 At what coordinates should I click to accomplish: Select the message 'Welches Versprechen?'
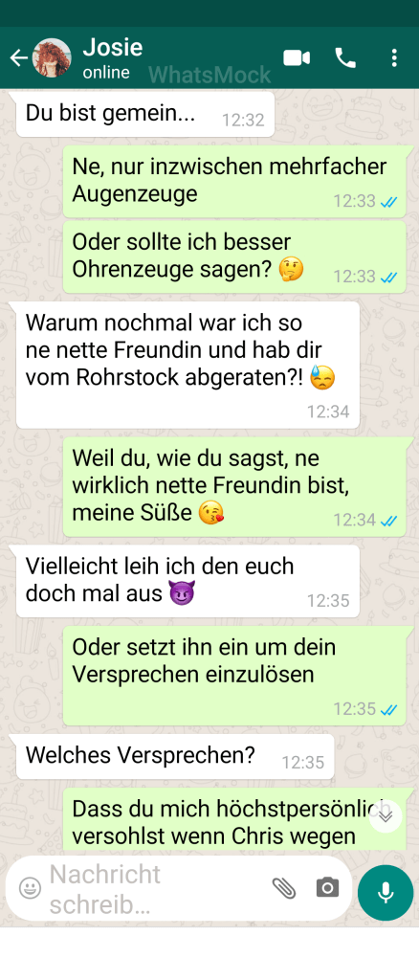pos(175,757)
